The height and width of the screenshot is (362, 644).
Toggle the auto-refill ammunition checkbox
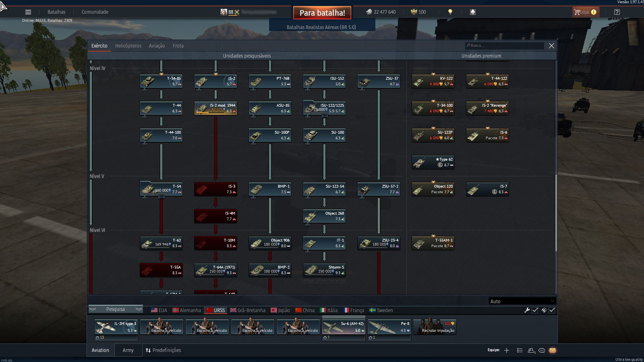point(552,310)
